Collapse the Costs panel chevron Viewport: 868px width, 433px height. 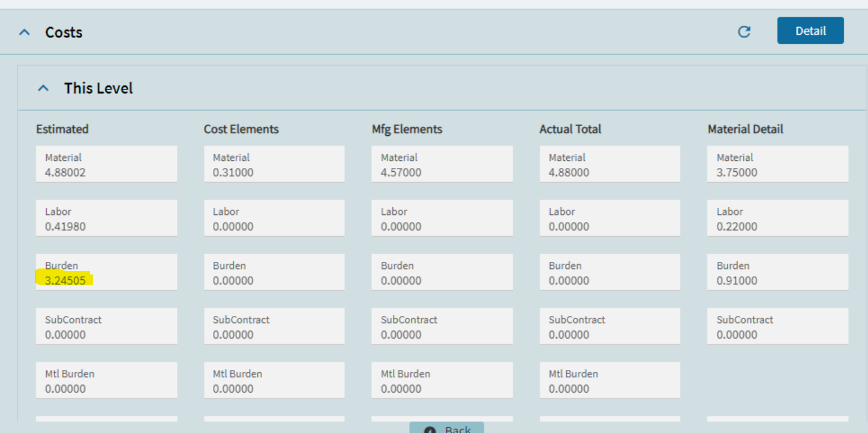[24, 32]
